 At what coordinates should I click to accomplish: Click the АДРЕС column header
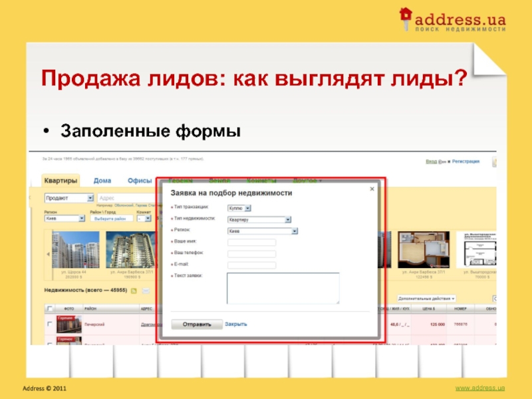[x=146, y=309]
